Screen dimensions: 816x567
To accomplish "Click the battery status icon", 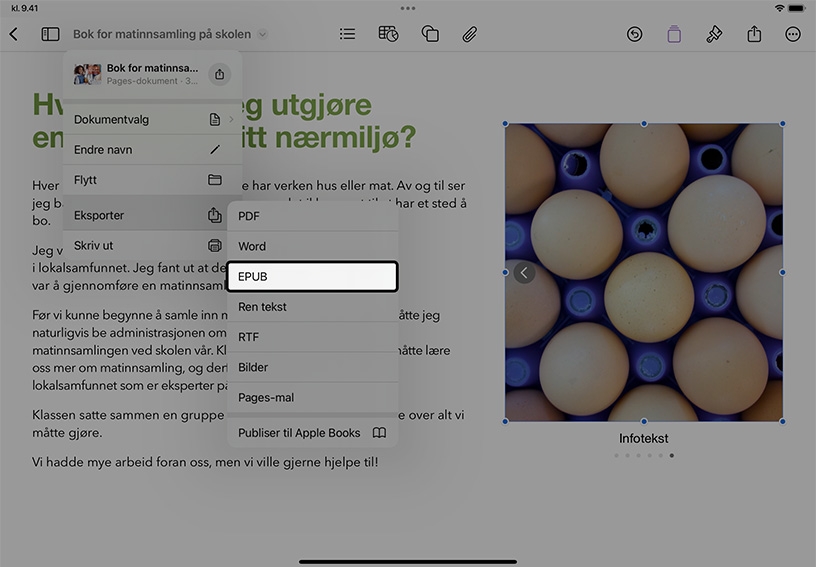I will tap(797, 8).
